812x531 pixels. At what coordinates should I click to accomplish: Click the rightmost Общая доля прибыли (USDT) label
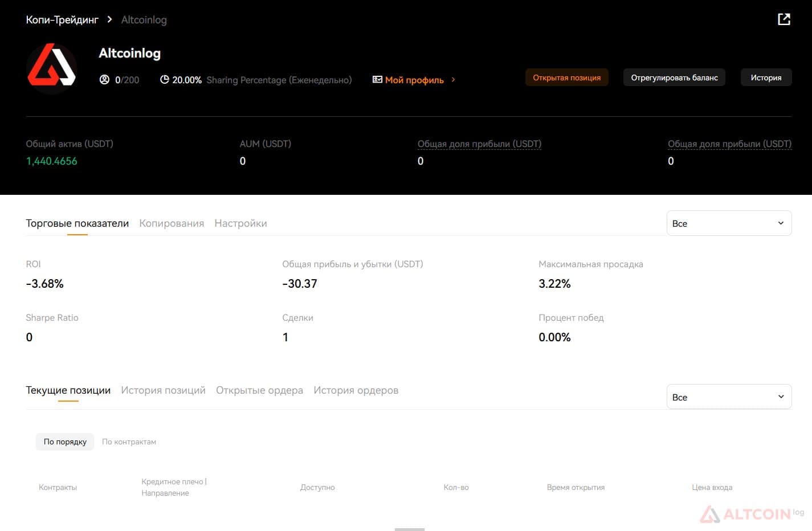(729, 144)
